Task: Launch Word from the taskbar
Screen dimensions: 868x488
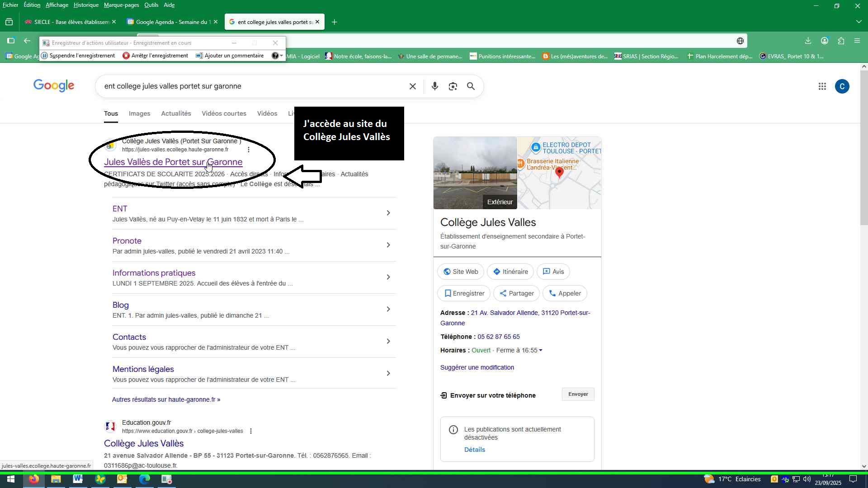Action: 78,479
